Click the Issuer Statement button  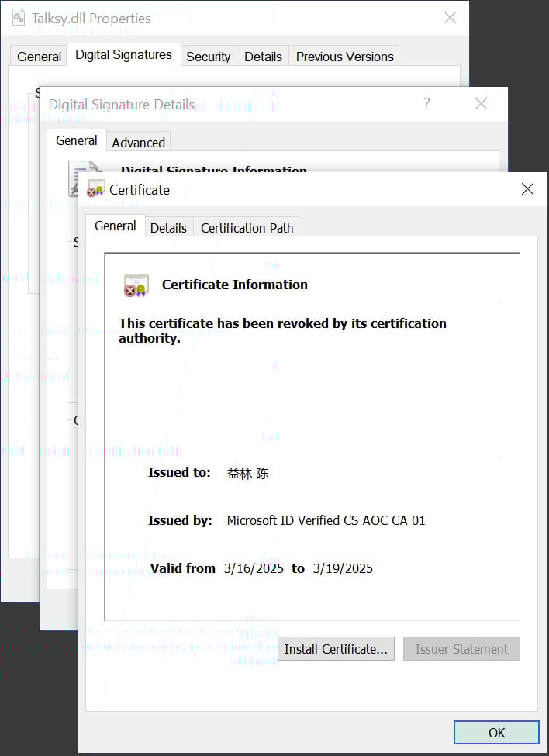pos(461,649)
